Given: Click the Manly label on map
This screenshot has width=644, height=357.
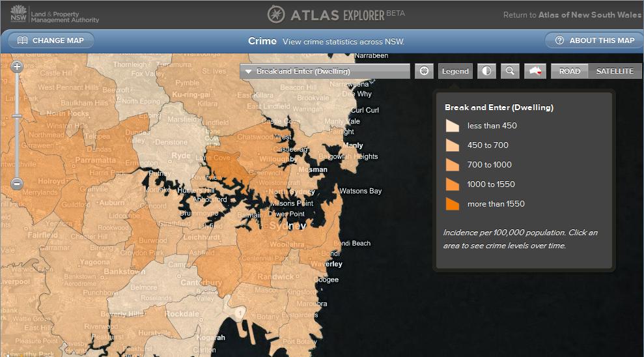Looking at the screenshot, I should tap(353, 145).
